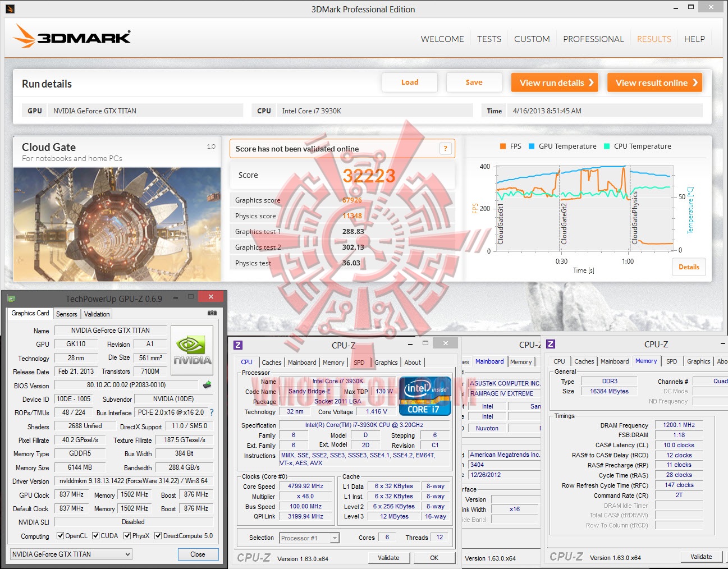This screenshot has width=728, height=569.
Task: Click the question mark help icon beside score validation
Action: coord(446,148)
